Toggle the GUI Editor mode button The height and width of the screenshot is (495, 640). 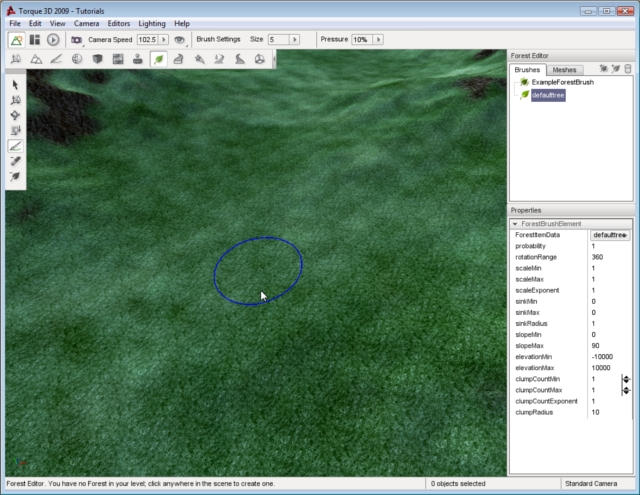pos(35,39)
